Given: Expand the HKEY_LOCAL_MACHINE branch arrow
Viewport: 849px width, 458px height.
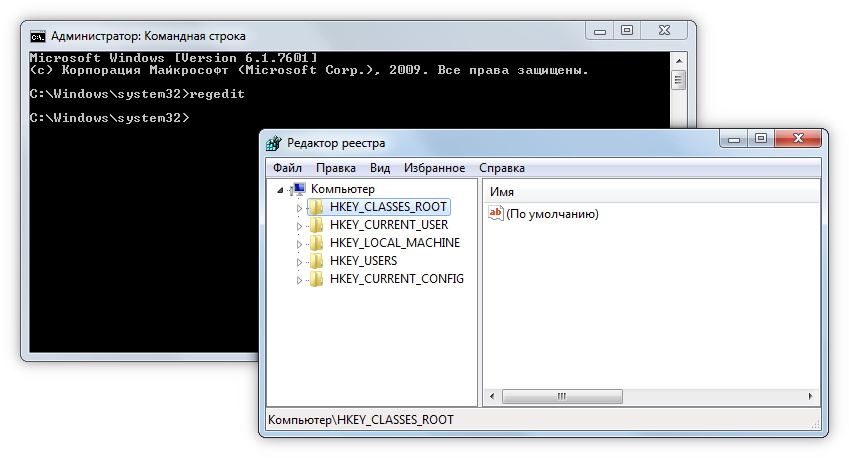Looking at the screenshot, I should [x=298, y=244].
